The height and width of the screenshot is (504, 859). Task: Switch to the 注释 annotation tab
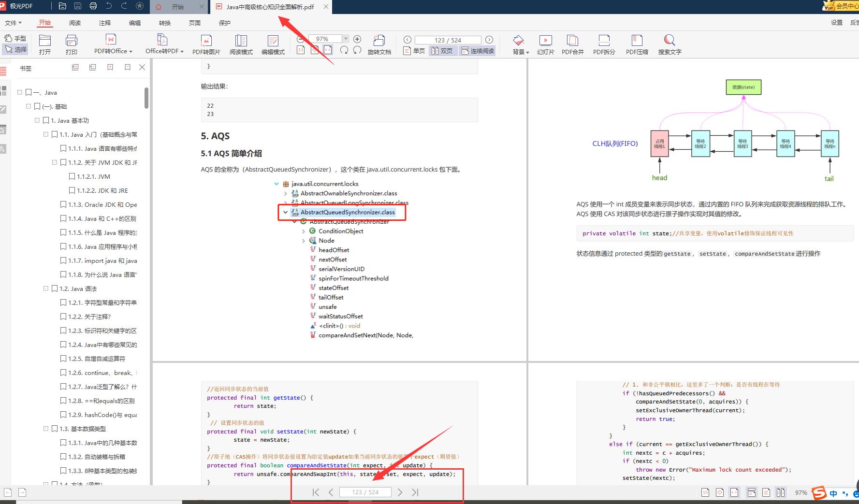[105, 23]
